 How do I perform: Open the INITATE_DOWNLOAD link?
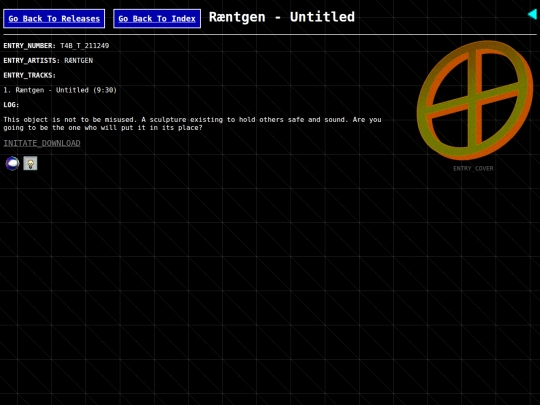42,143
